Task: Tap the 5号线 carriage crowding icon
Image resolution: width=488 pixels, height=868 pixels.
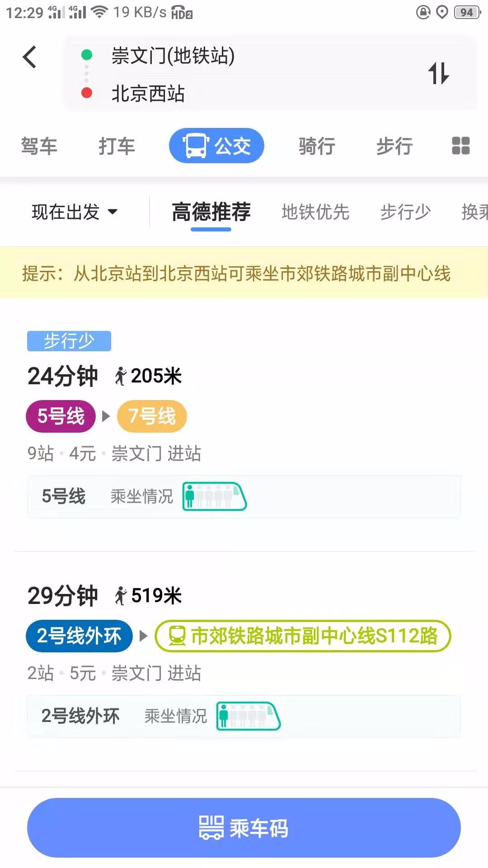Action: 215,496
